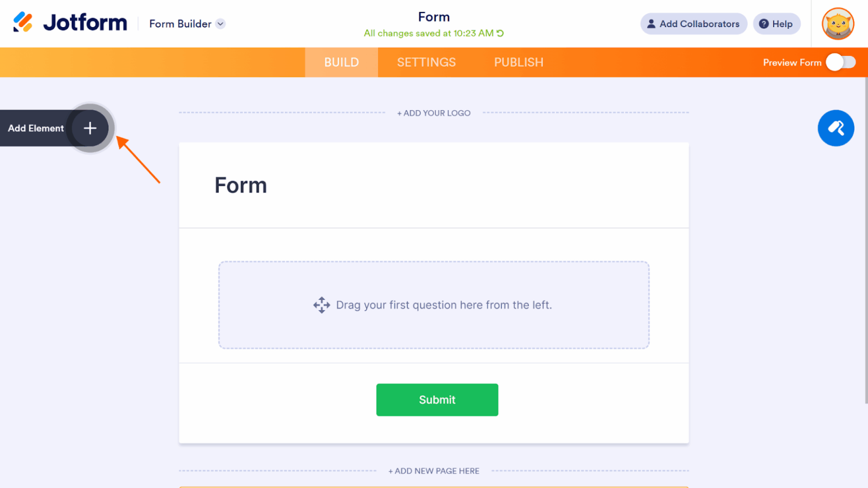Click the drag crosshair icon in the question area
Screen dimensions: 868x488
click(322, 305)
